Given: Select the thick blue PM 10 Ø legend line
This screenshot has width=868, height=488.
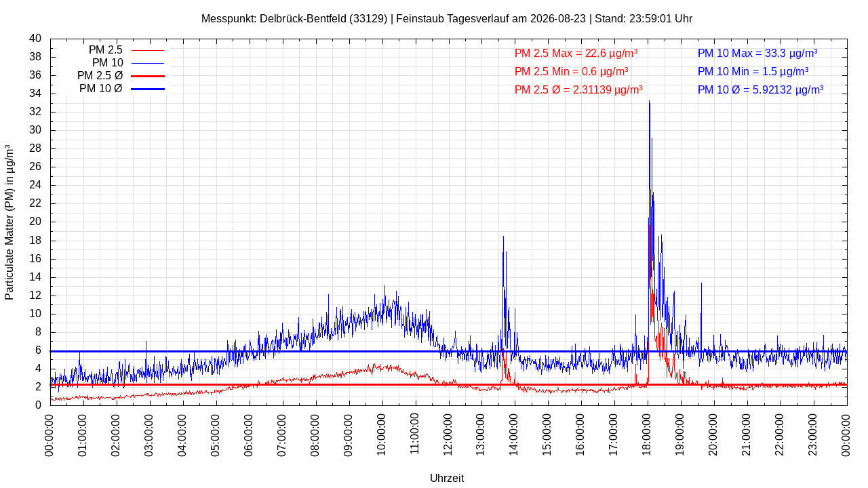Looking at the screenshot, I should (148, 89).
